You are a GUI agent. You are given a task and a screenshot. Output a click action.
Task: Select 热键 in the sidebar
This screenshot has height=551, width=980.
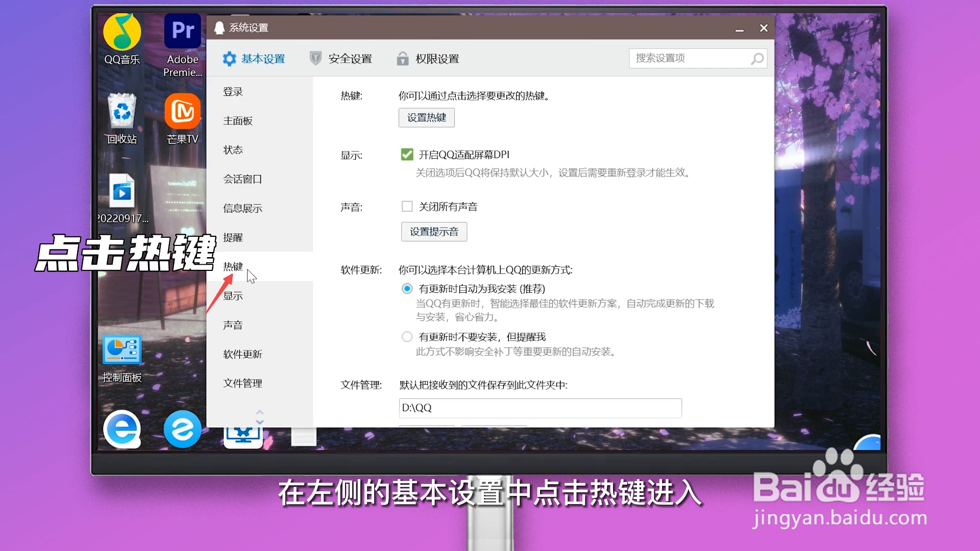click(x=259, y=267)
